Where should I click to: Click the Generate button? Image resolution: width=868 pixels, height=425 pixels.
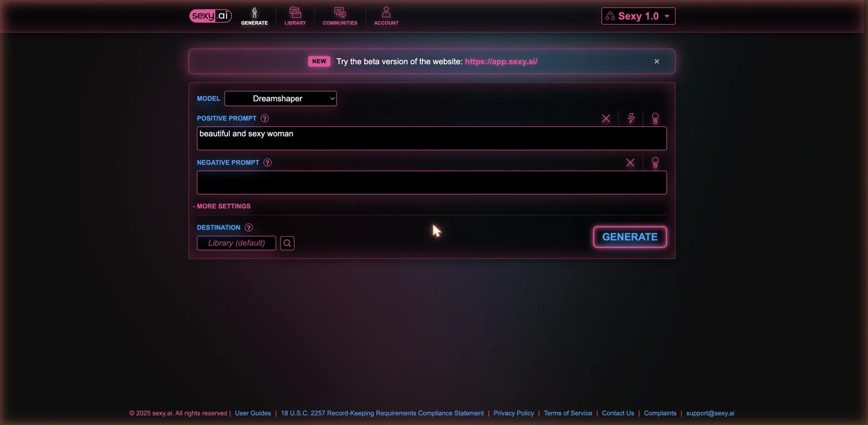[630, 237]
